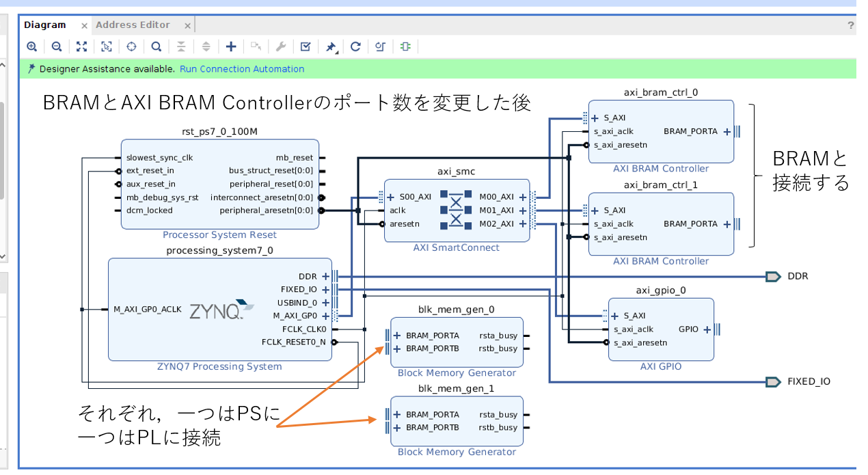This screenshot has height=475, width=868.
Task: Click the Zoom Out magnifier icon
Action: [57, 46]
